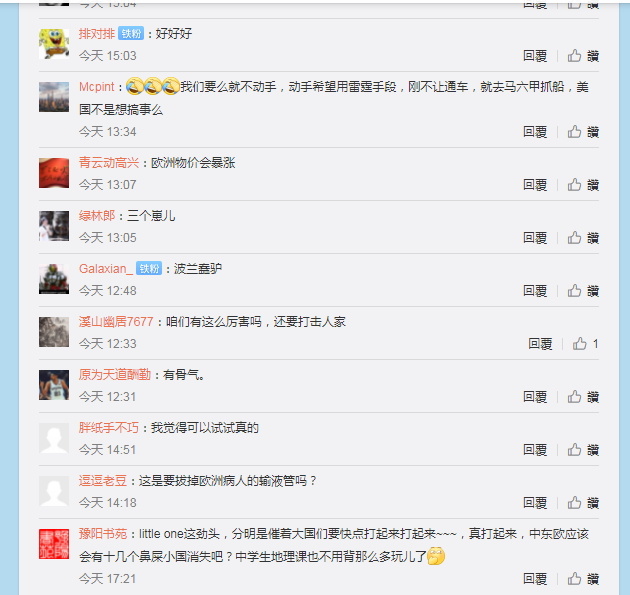Like the comment by 排对排
This screenshot has width=630, height=595.
coord(583,56)
